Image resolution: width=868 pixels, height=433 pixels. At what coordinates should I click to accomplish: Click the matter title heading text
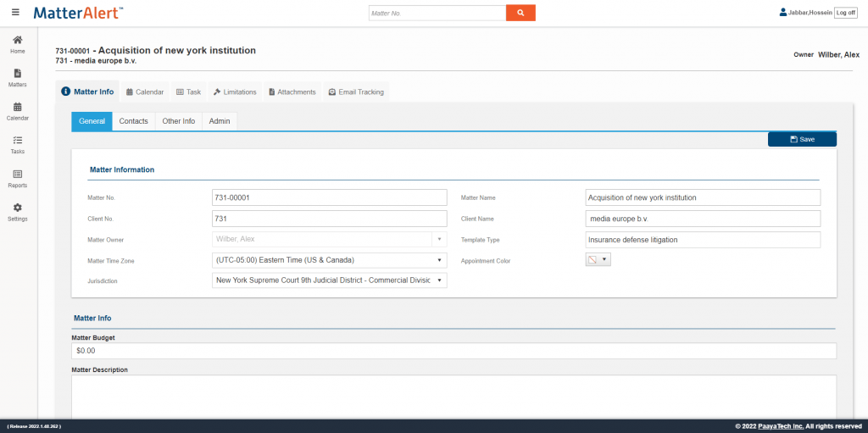point(156,50)
